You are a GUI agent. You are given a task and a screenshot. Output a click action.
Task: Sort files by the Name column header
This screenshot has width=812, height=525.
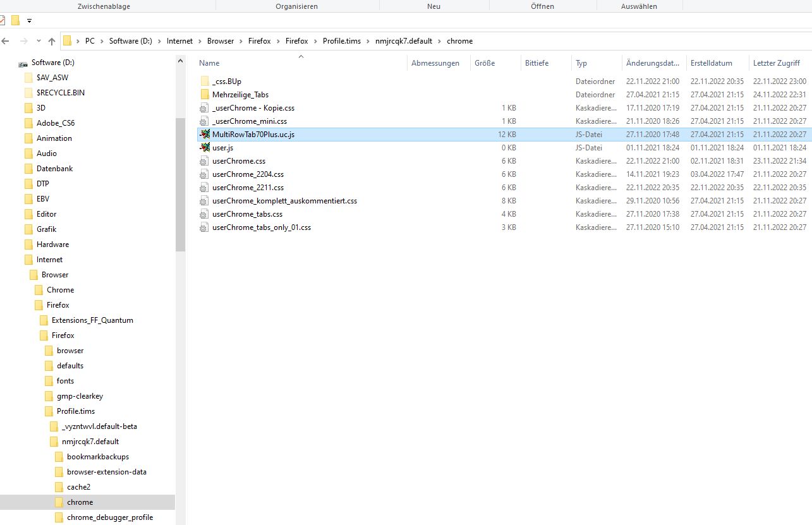209,63
